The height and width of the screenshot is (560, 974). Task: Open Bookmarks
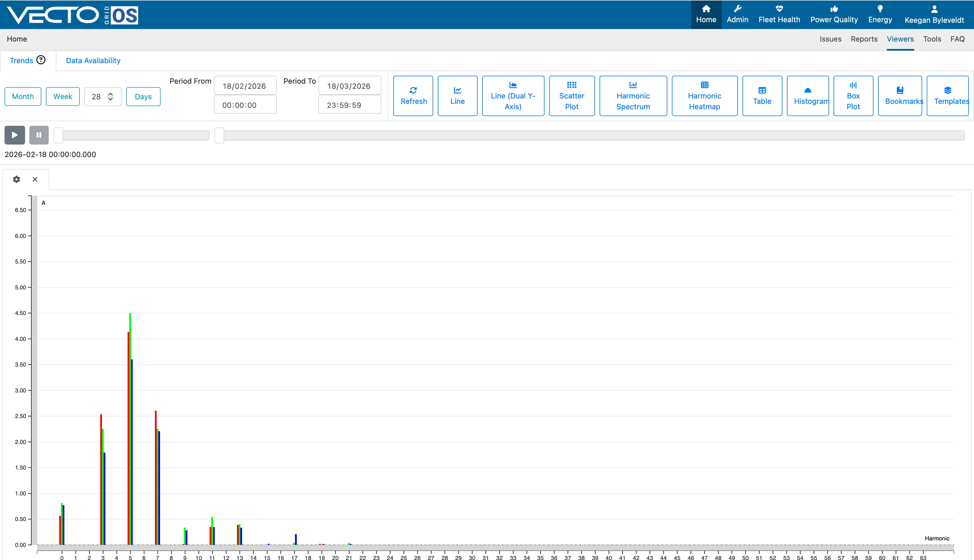point(900,96)
